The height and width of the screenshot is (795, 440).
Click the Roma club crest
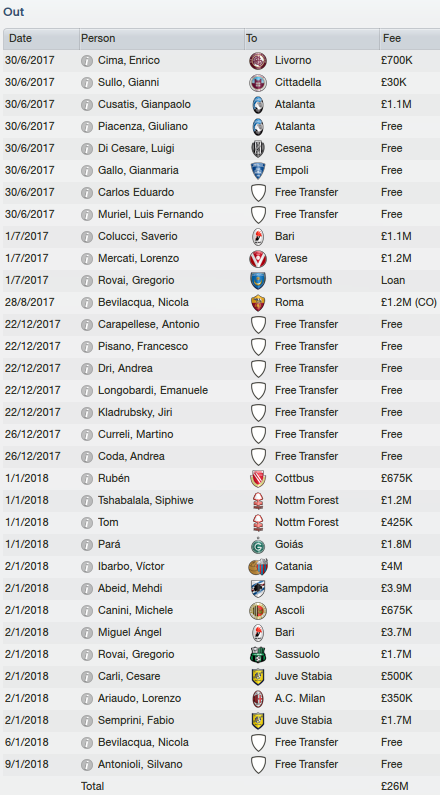click(x=258, y=303)
